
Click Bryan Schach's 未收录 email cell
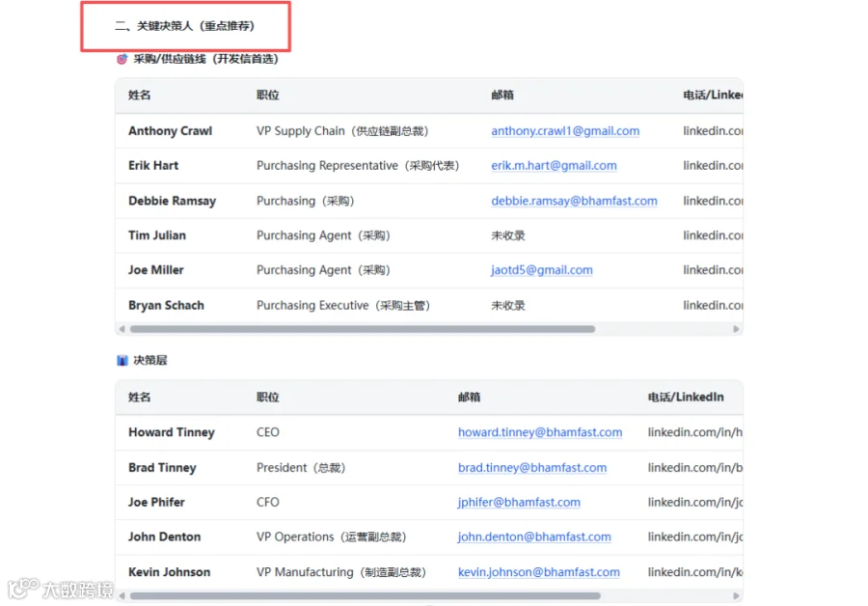(x=507, y=305)
